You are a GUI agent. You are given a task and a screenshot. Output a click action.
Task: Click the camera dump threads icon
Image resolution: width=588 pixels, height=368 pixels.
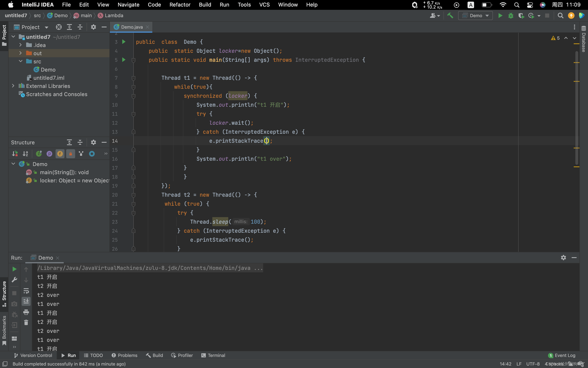[14, 304]
